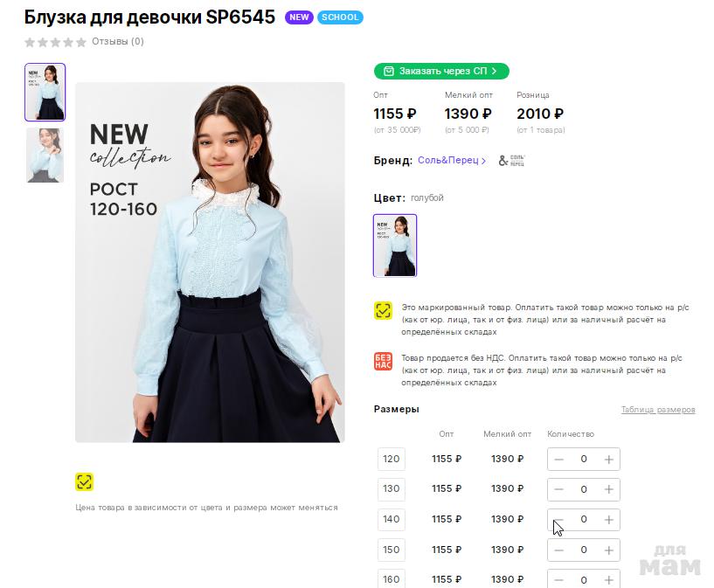Click the SCHOOL badge next to title
Viewport: 714px width, 588px height.
(340, 17)
